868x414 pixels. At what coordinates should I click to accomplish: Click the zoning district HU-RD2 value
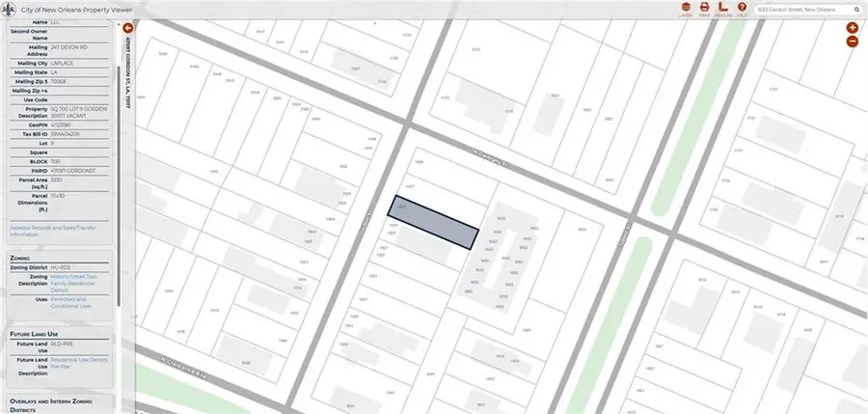[61, 267]
